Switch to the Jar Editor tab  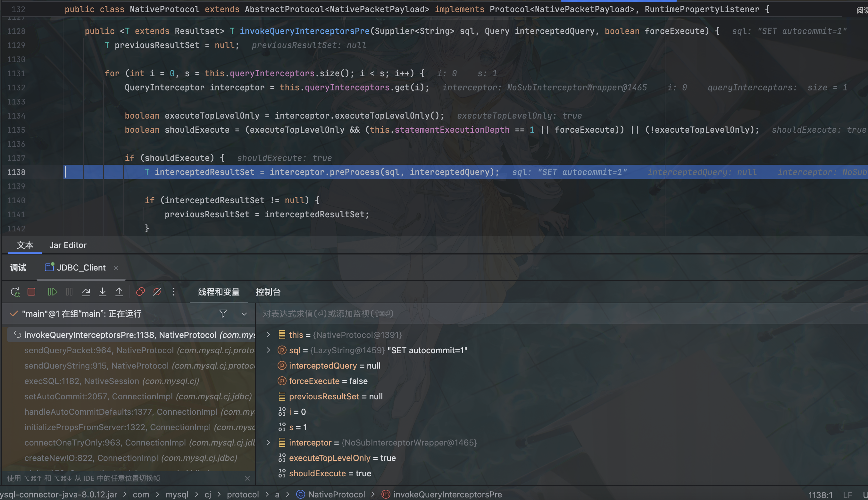click(x=68, y=245)
